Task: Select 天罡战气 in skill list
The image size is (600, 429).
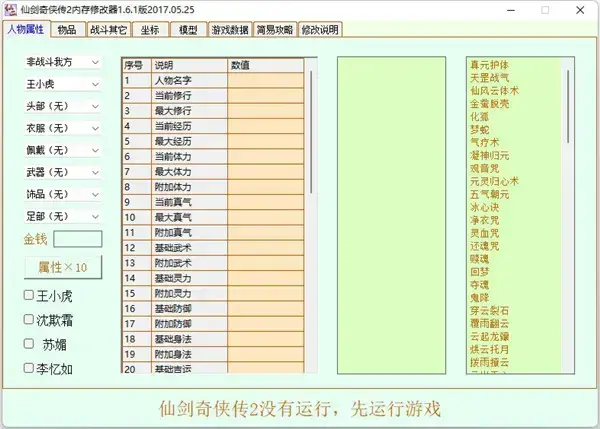Action: coord(489,78)
